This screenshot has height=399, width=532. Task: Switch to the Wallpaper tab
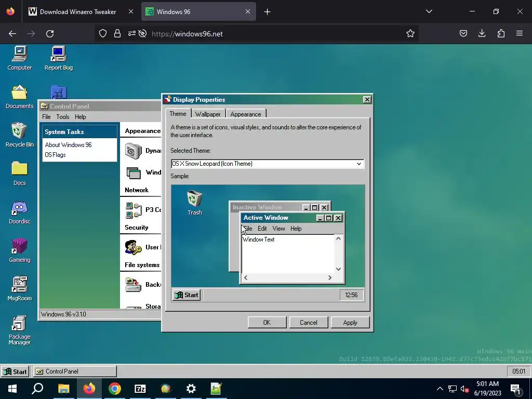[208, 114]
